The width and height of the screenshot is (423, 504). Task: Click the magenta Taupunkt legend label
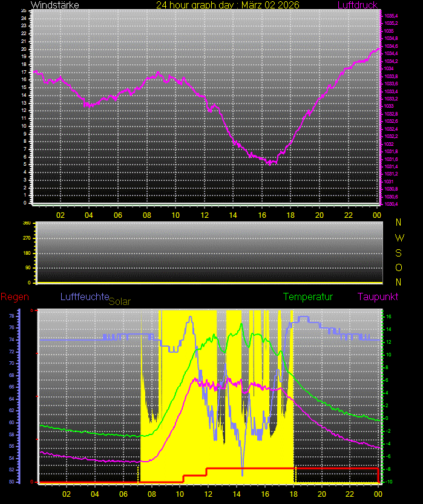[x=378, y=297]
